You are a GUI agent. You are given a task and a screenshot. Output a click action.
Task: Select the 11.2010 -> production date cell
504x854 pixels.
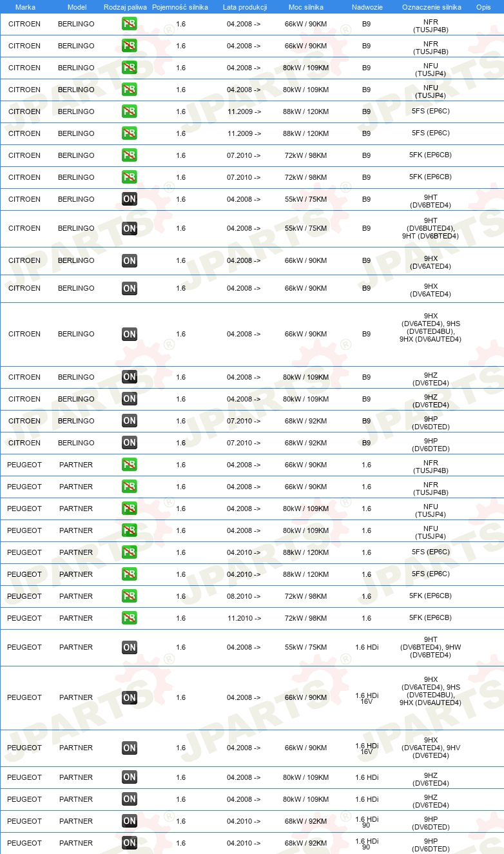pyautogui.click(x=244, y=618)
